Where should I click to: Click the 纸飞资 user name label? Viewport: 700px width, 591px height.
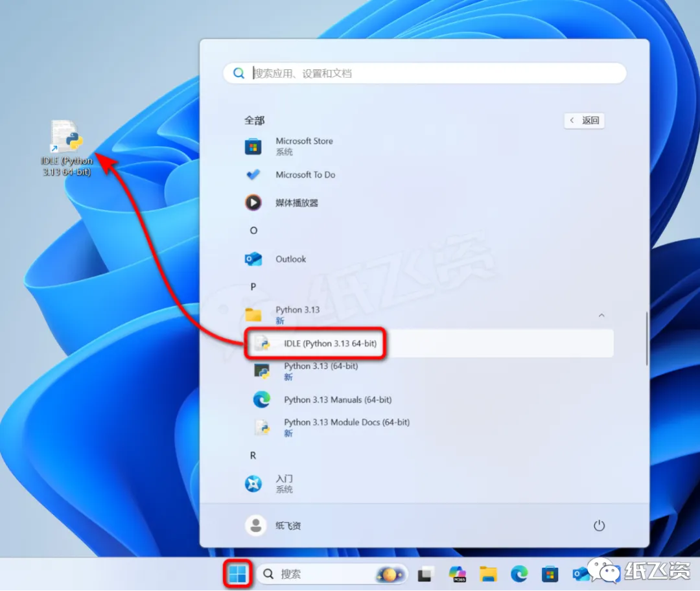click(288, 526)
